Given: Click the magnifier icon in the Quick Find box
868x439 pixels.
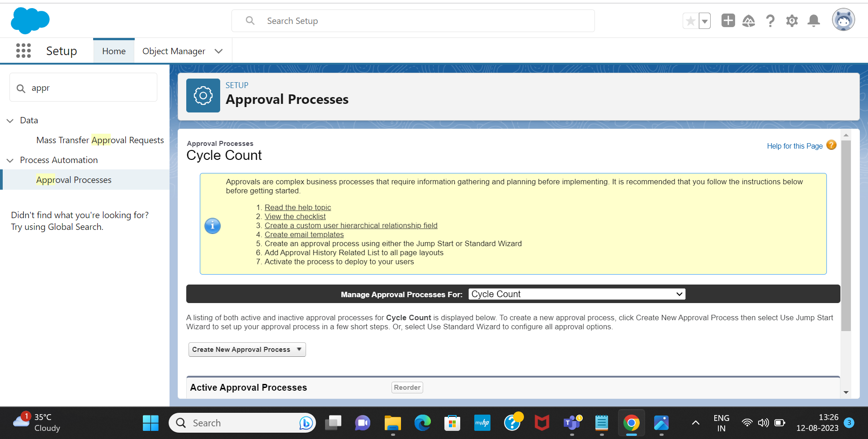Looking at the screenshot, I should [21, 89].
